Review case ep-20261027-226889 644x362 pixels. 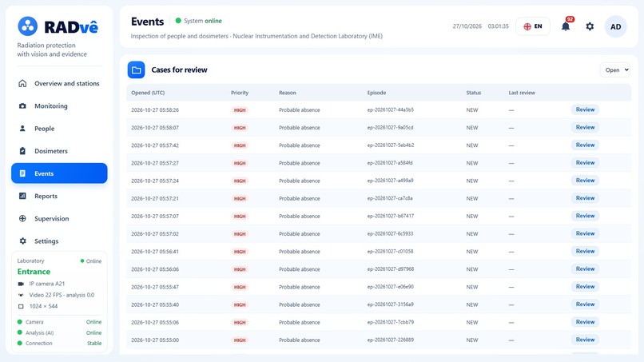(x=585, y=340)
